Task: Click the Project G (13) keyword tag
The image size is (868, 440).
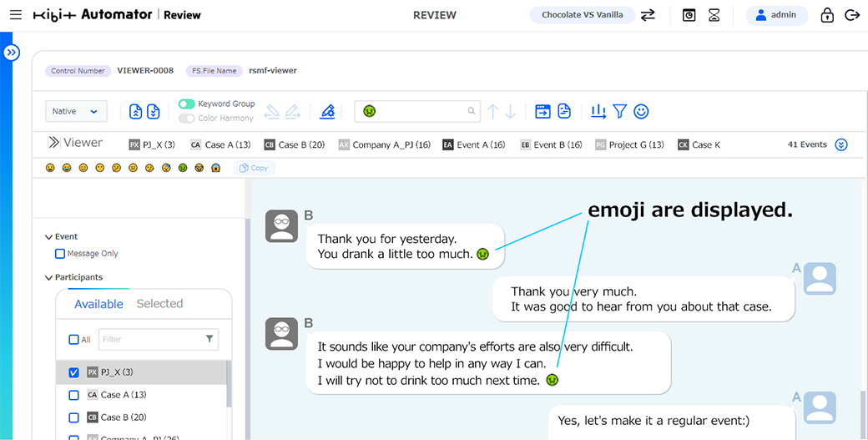Action: point(629,144)
